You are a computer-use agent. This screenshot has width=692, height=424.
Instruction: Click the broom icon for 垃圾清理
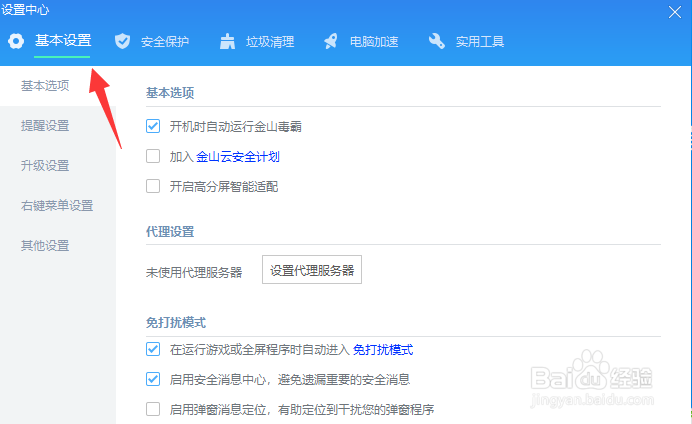(x=227, y=41)
